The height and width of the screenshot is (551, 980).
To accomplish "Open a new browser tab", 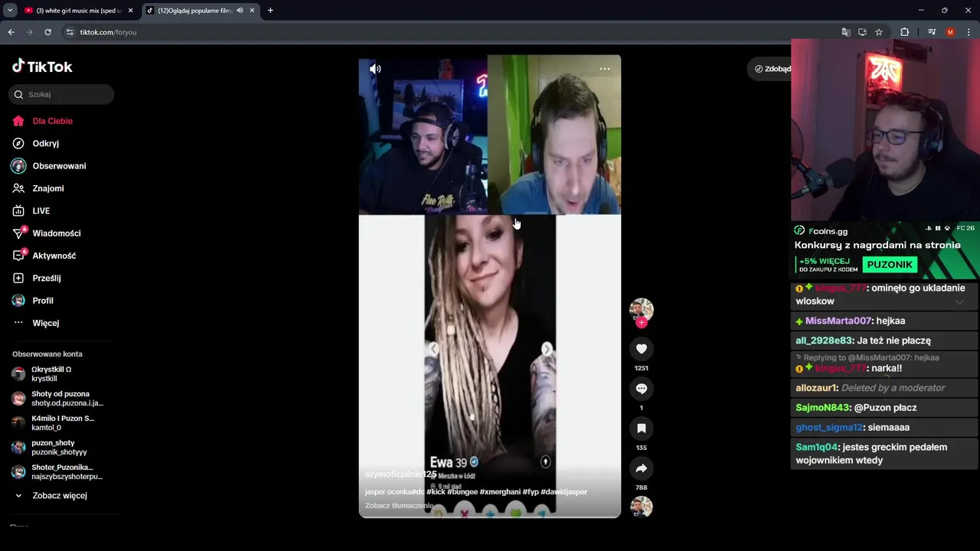I will [270, 11].
